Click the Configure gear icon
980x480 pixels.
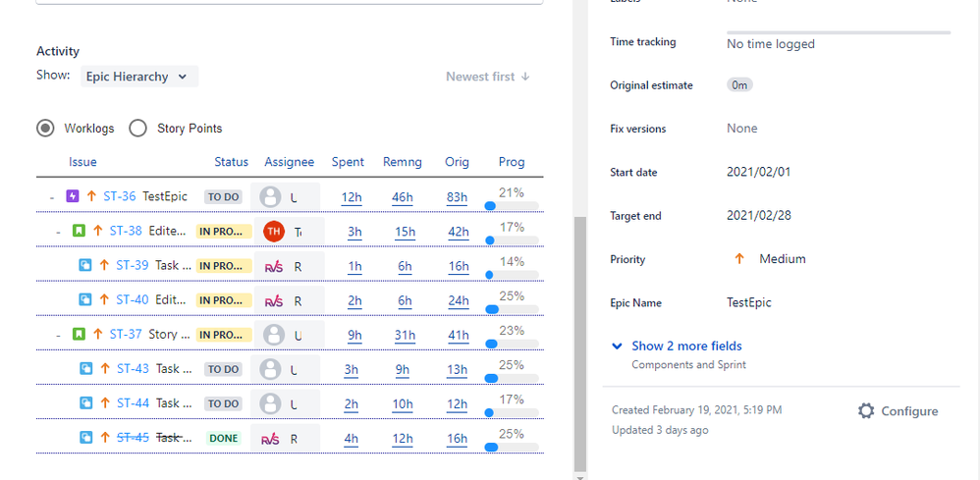pyautogui.click(x=866, y=410)
